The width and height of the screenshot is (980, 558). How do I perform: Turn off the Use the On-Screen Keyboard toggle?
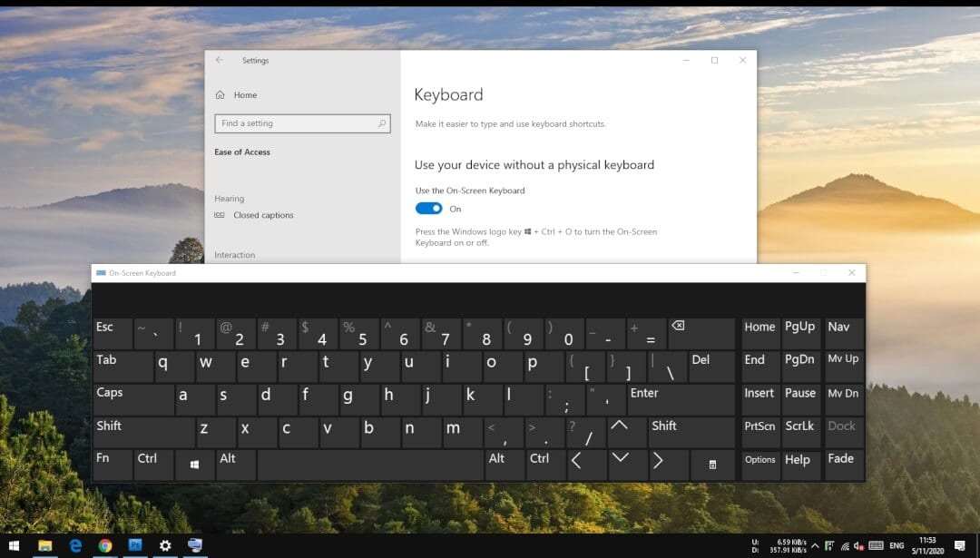pos(427,208)
